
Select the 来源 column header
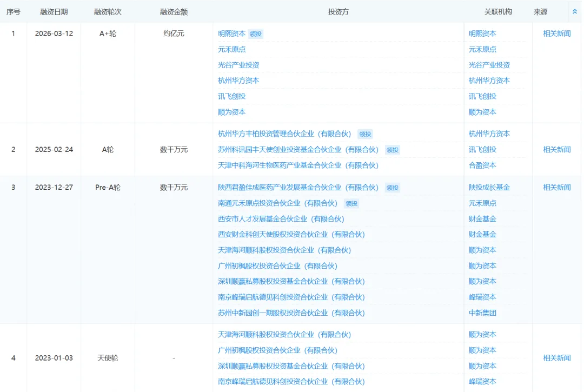tap(540, 12)
